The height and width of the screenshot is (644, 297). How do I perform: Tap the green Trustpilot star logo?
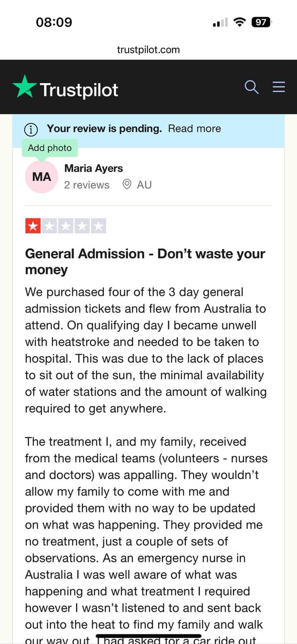[25, 87]
